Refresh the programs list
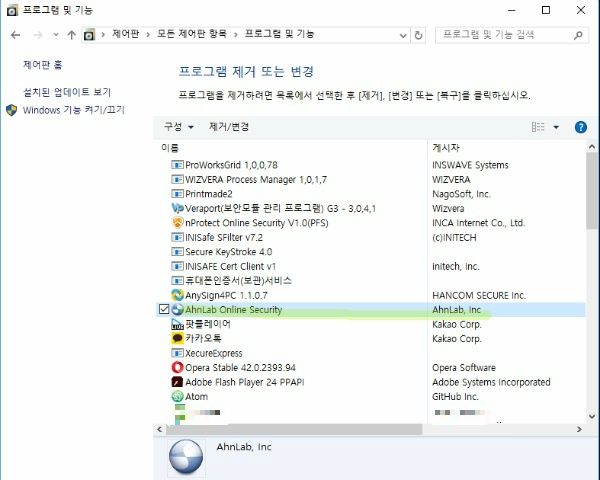This screenshot has width=600, height=480. [x=418, y=35]
